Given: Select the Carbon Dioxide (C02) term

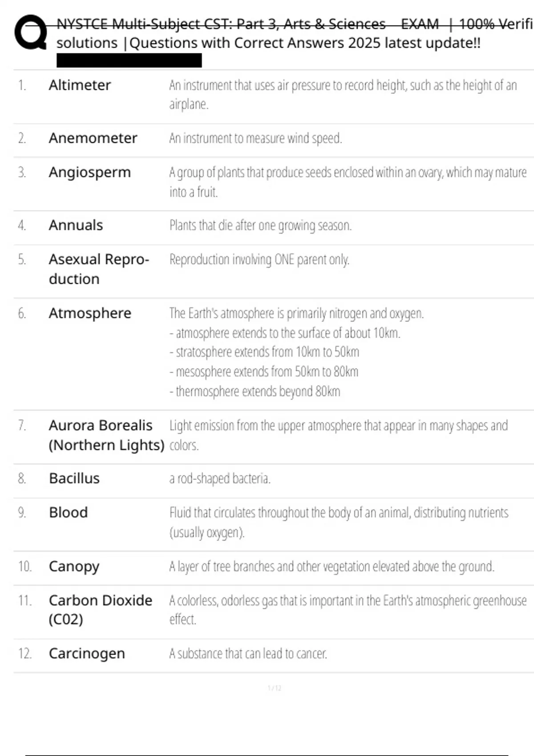Looking at the screenshot, I should pyautogui.click(x=100, y=610).
